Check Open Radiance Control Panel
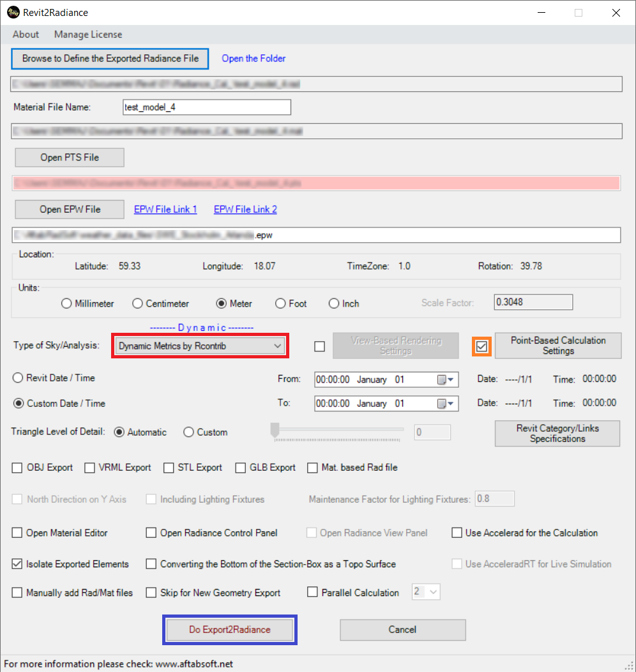Screen dimensions: 636x672 151,533
